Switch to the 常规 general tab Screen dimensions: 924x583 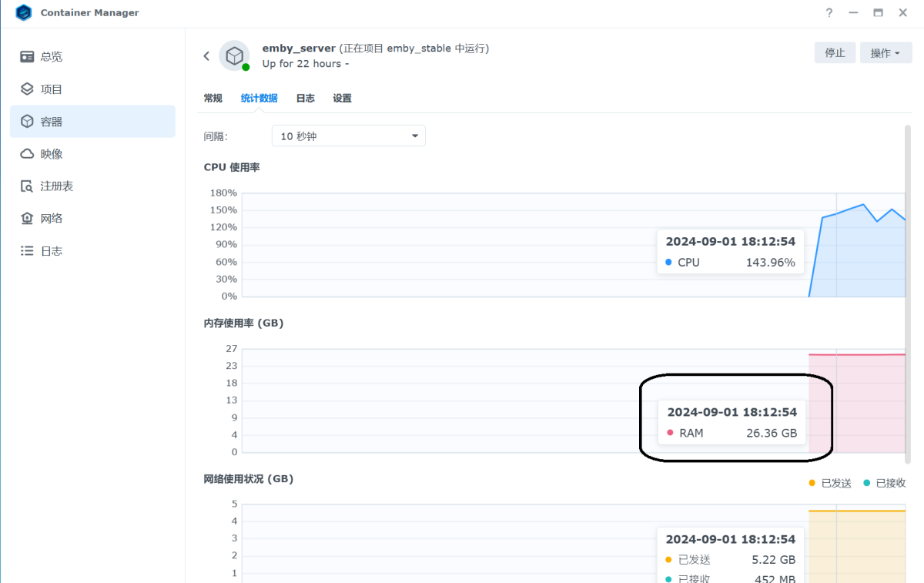[x=213, y=98]
